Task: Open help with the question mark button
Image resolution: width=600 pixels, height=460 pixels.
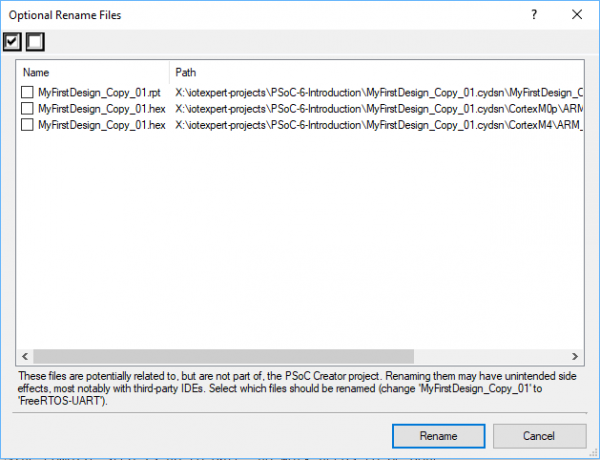Action: coord(534,15)
